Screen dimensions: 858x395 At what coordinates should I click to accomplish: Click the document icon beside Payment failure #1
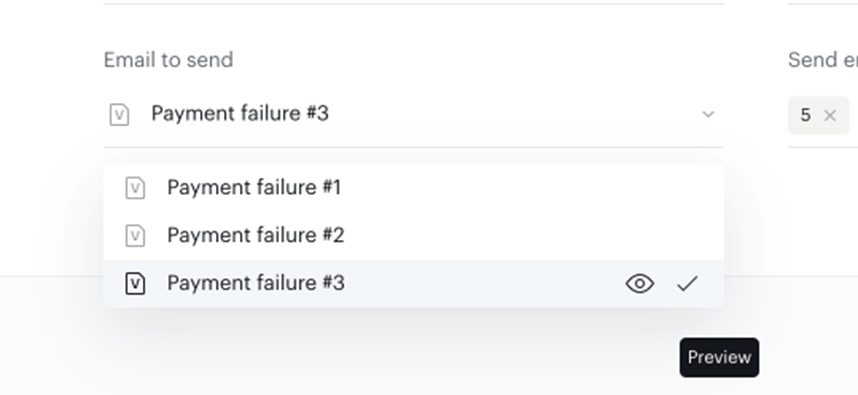tap(135, 188)
